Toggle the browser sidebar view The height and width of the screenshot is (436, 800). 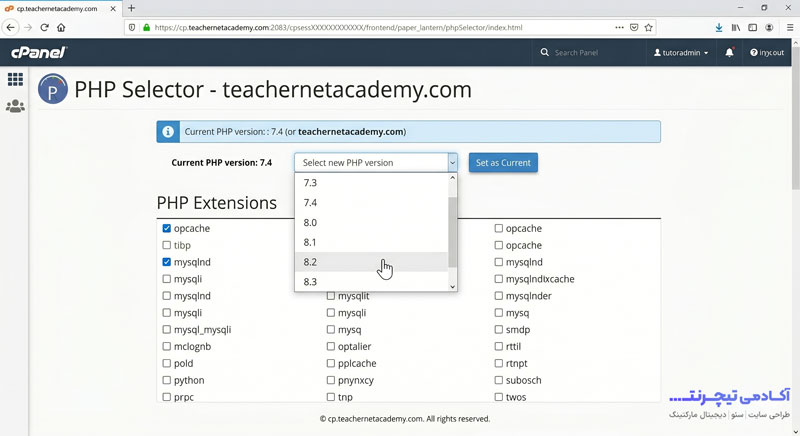753,28
